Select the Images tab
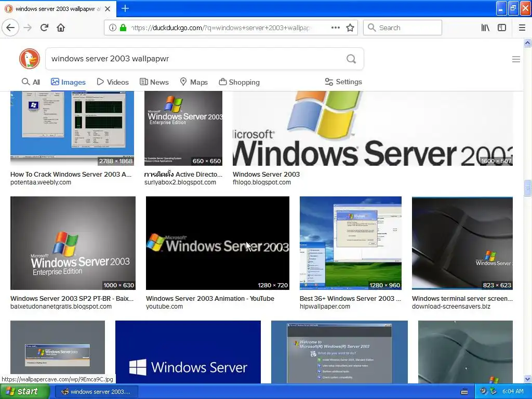 tap(68, 82)
